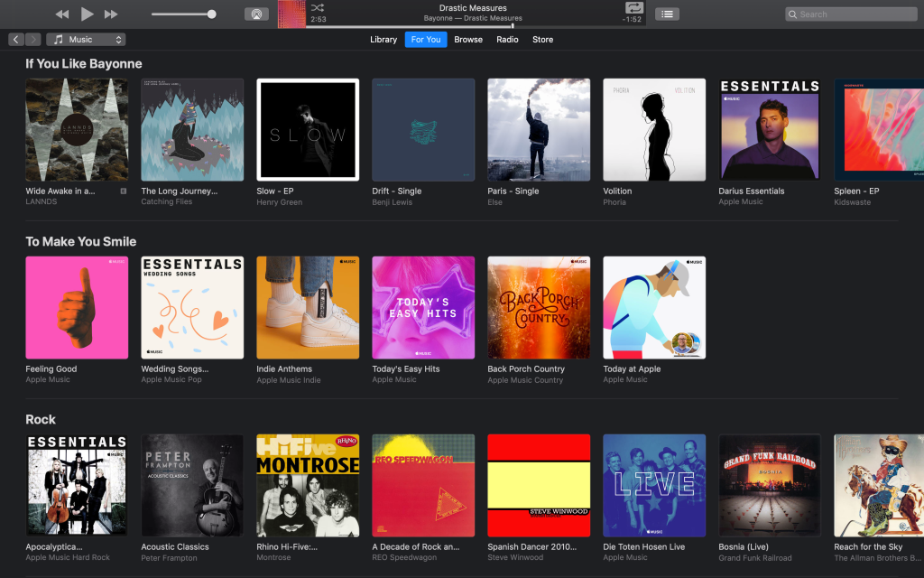Open the Darius Essentials playlist cover

click(770, 130)
